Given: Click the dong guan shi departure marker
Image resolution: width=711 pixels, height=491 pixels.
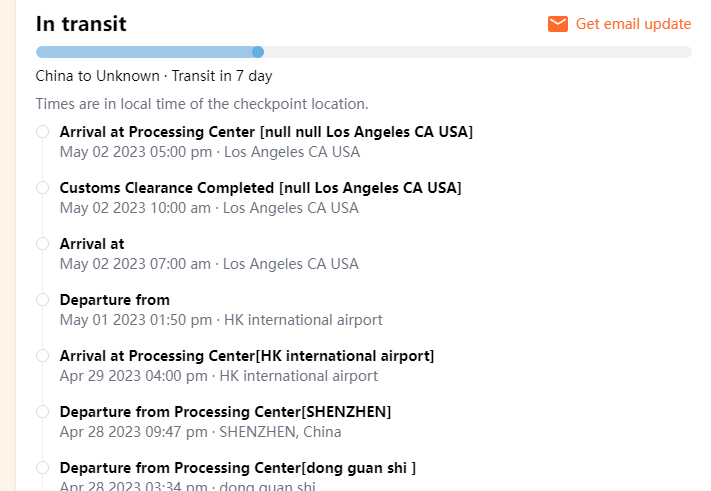Looking at the screenshot, I should [x=42, y=468].
